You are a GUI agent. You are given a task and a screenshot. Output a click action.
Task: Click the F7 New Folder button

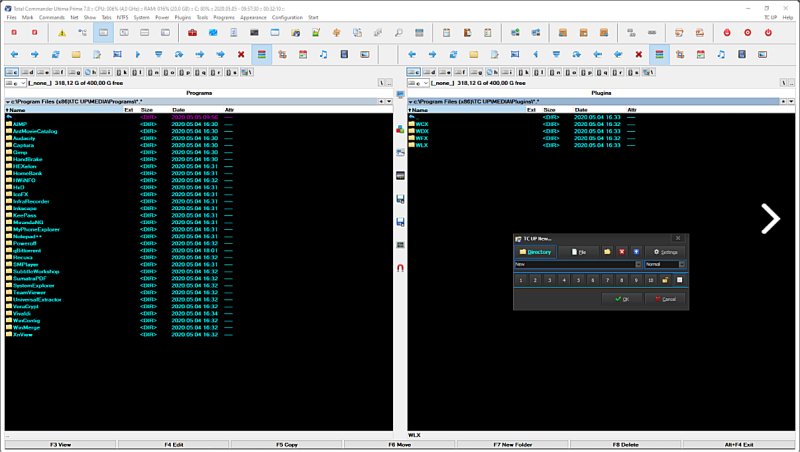[x=513, y=444]
